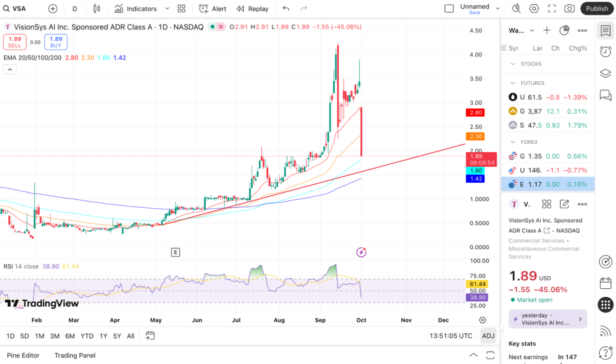616x364 pixels.
Task: Expand the Unnamed layout dropdown arrow
Action: [497, 8]
